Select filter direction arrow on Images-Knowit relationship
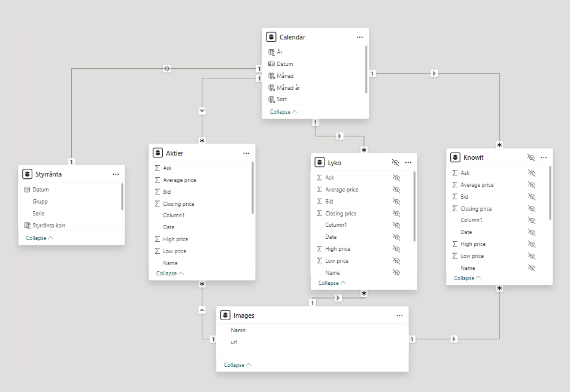 pyautogui.click(x=454, y=339)
